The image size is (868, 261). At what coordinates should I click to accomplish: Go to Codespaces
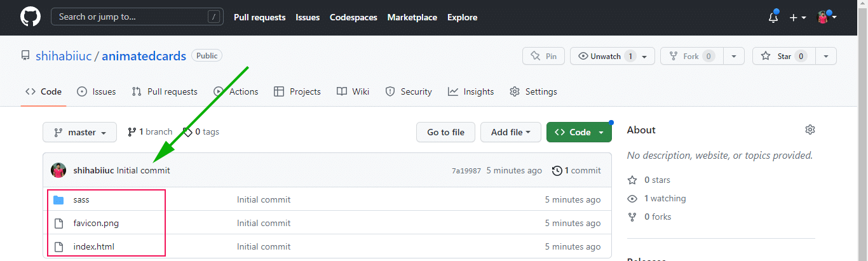353,17
